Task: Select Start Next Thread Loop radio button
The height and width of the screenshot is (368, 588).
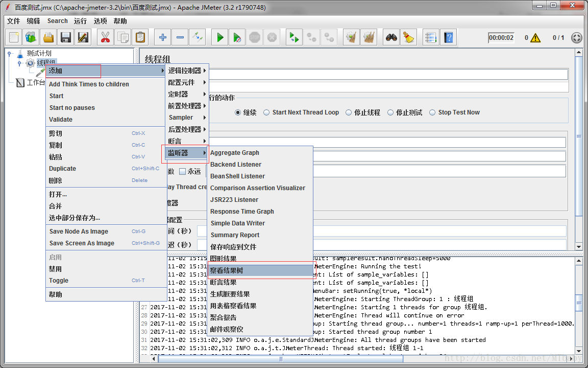Action: point(266,112)
